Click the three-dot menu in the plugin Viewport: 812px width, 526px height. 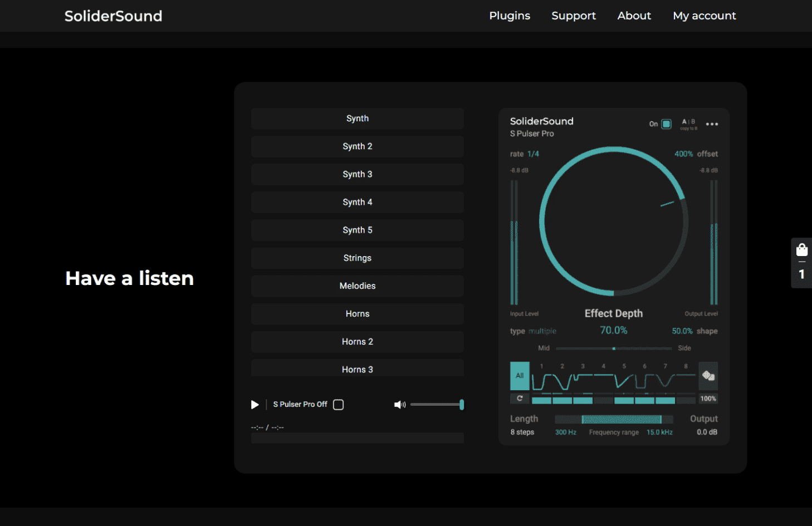click(x=711, y=124)
